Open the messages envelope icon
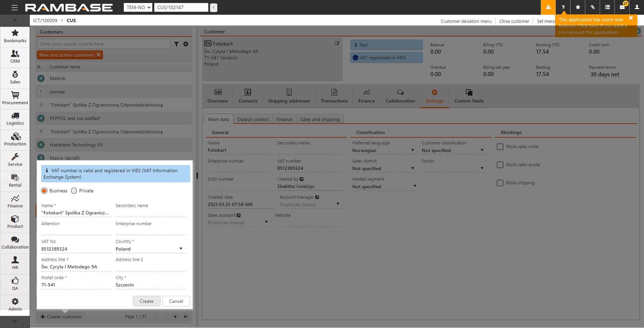This screenshot has height=328, width=644. click(x=622, y=7)
